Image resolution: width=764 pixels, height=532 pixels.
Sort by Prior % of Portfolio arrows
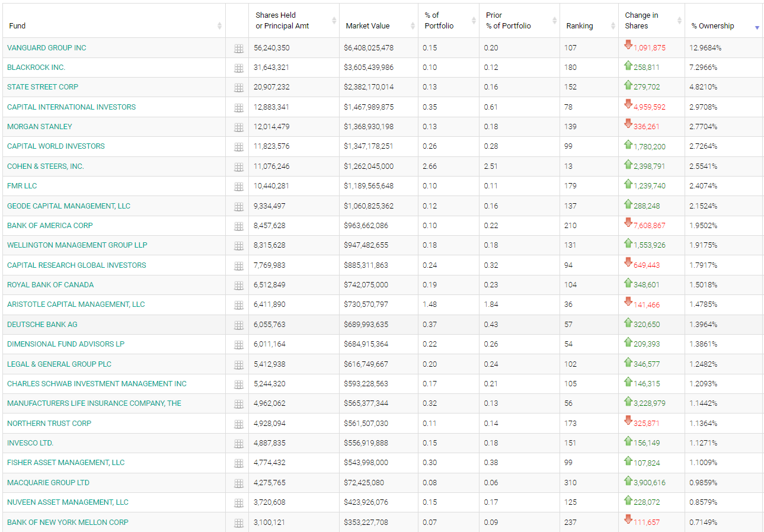click(x=554, y=21)
